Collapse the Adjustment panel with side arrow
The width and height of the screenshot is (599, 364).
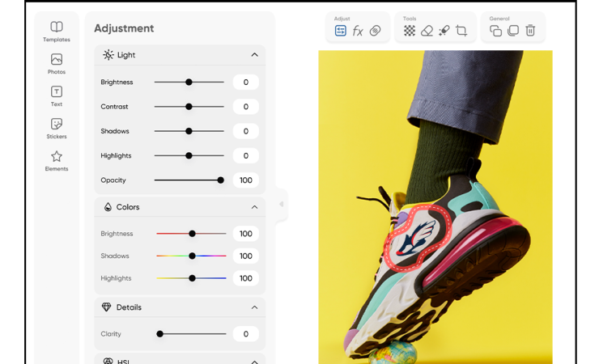point(282,204)
